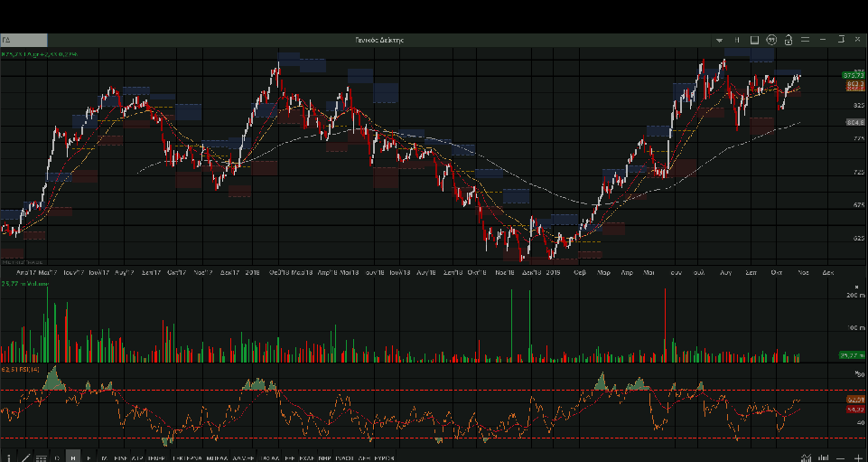868x462 pixels.
Task: Click the info icon at bottom left
Action: (8, 457)
